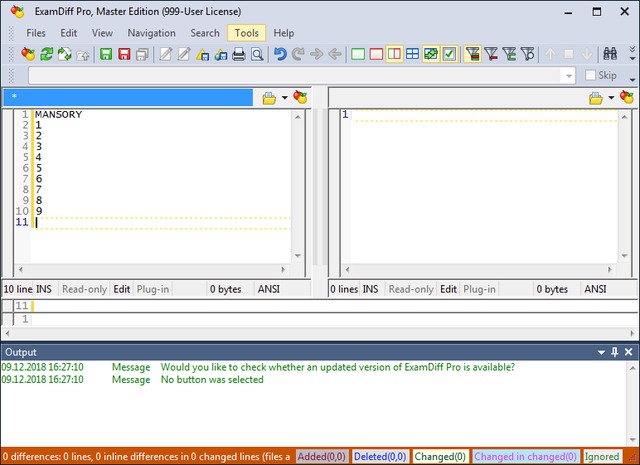
Task: Open right pane folder browse icon
Action: 596,98
